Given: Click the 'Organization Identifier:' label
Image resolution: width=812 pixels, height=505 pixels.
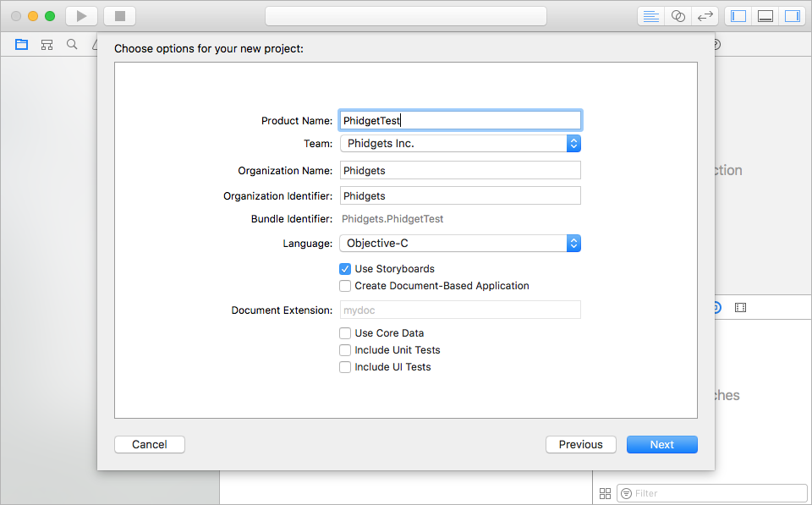Looking at the screenshot, I should [277, 196].
